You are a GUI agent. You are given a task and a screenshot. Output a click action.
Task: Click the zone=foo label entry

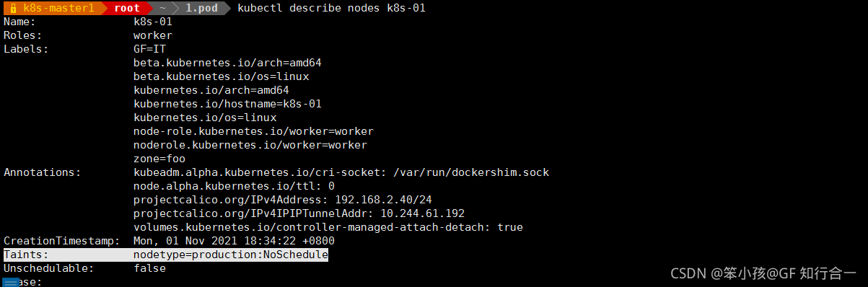[x=159, y=159]
